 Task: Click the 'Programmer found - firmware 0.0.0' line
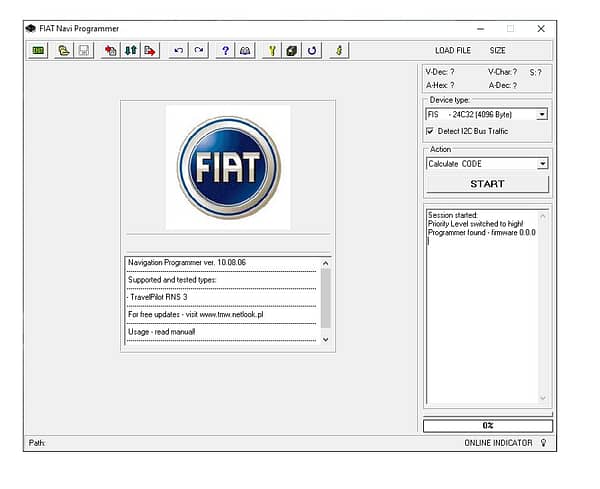click(x=482, y=233)
